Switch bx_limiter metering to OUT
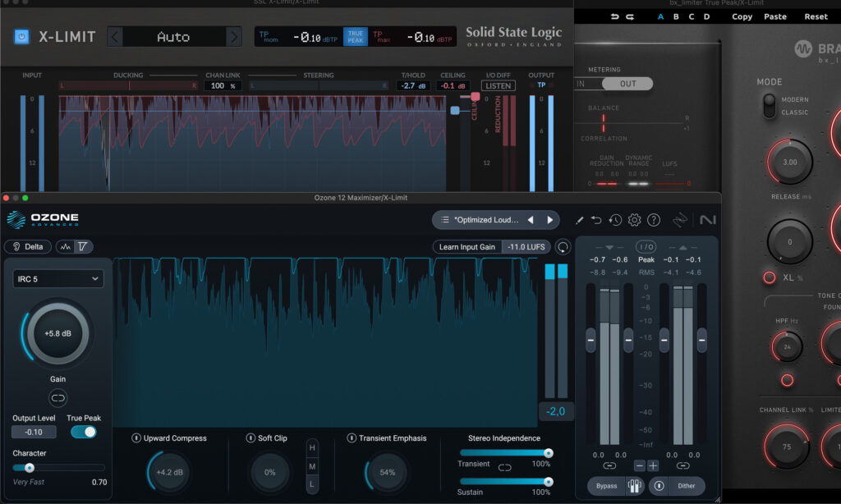 coord(627,84)
